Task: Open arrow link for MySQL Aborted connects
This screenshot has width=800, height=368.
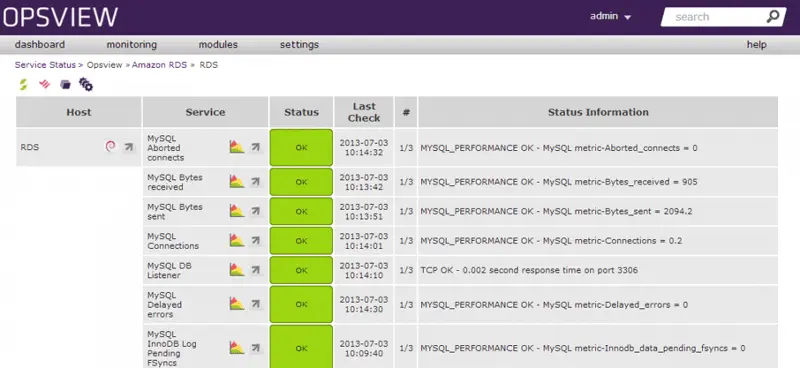Action: (256, 147)
